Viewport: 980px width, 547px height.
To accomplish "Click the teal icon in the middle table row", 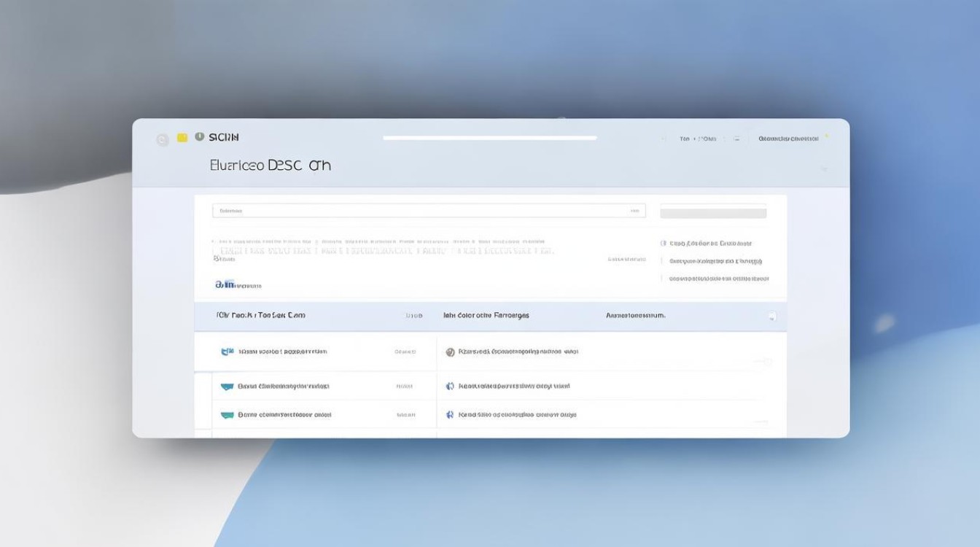I will [227, 387].
